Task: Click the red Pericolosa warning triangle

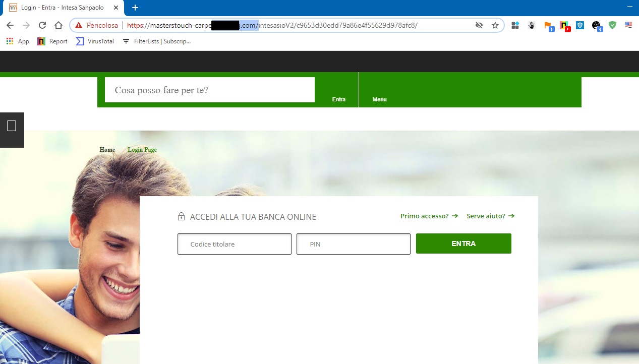Action: (x=78, y=25)
